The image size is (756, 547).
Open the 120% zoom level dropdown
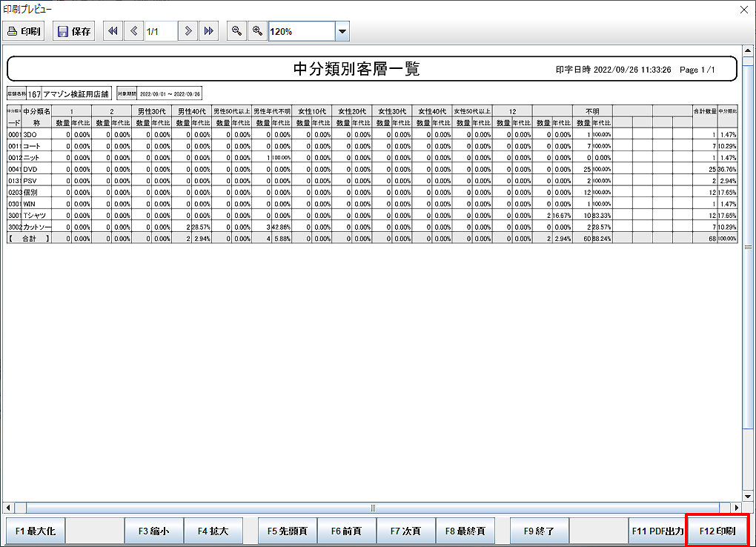point(342,32)
